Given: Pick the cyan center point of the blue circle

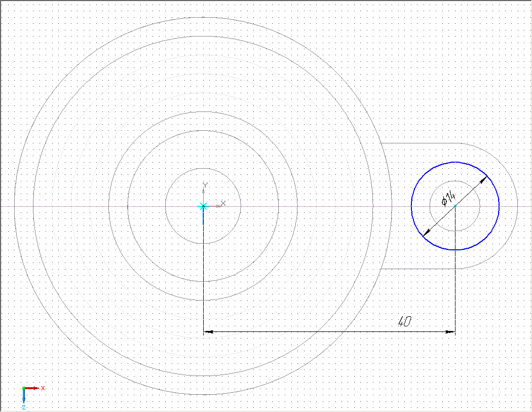Looking at the screenshot, I should point(455,206).
